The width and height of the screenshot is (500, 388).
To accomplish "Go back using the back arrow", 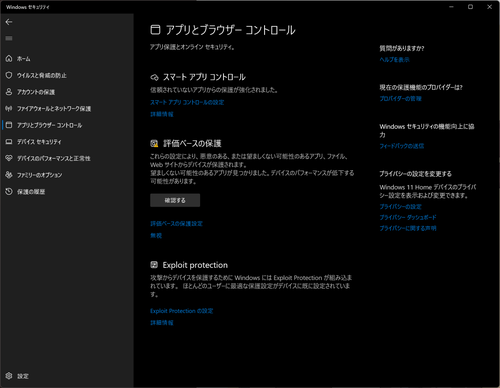I will pyautogui.click(x=9, y=22).
